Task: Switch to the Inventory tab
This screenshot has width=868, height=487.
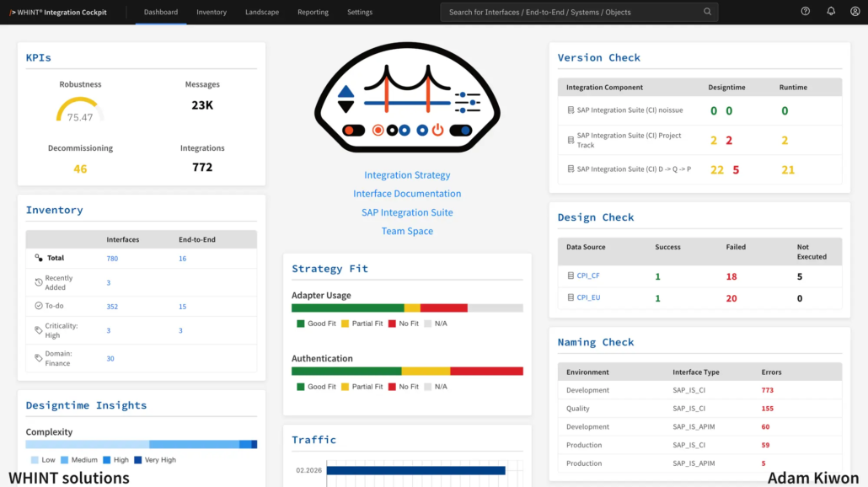Action: point(212,12)
